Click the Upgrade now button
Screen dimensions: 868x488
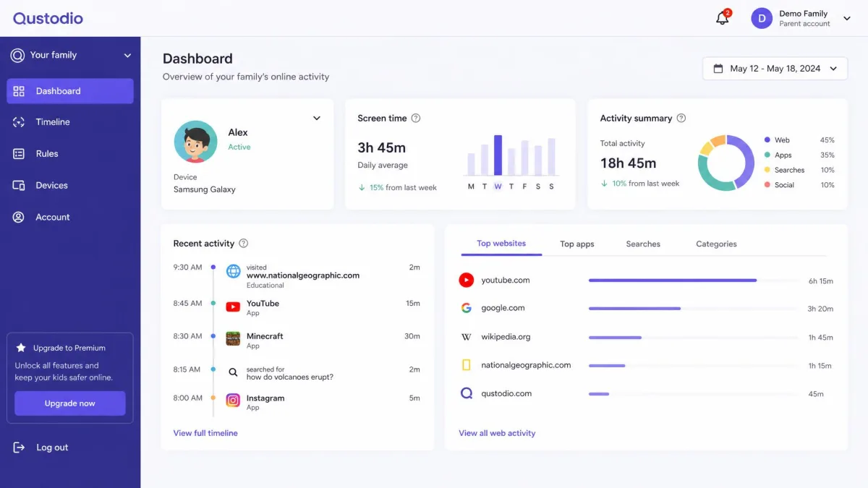70,403
